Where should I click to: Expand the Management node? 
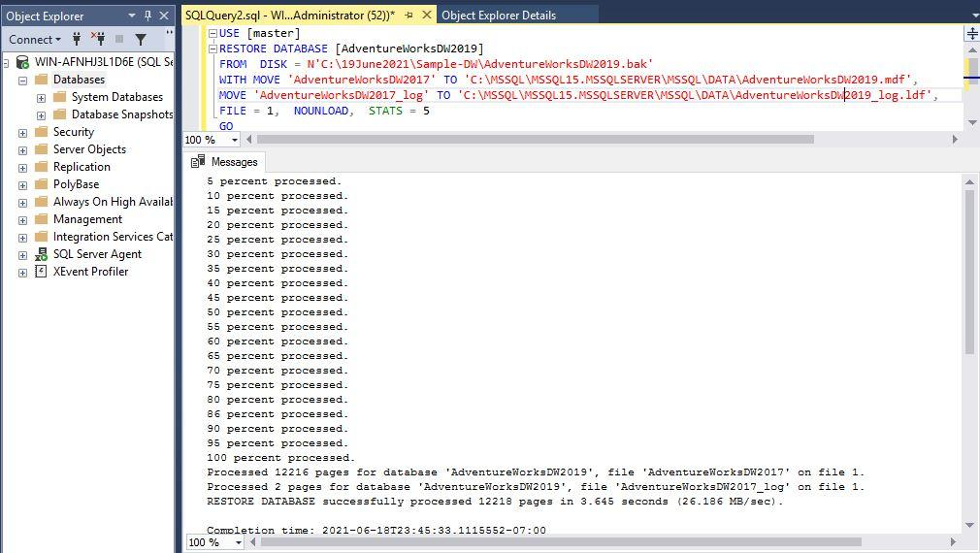tap(23, 220)
